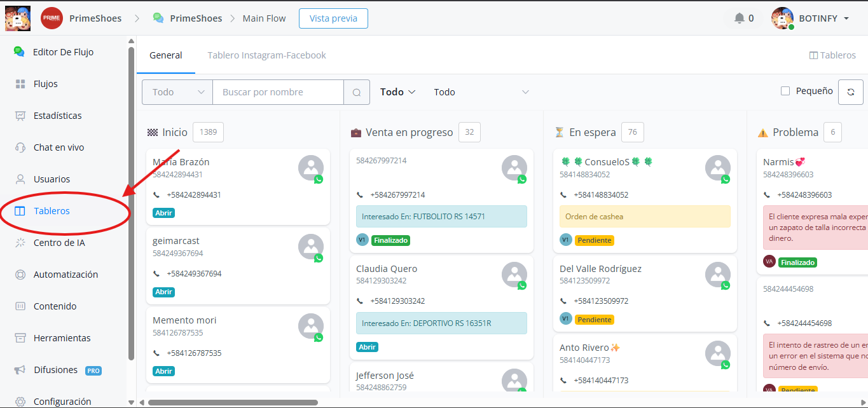868x408 pixels.
Task: Open the Usuarios sidebar section
Action: click(x=52, y=179)
